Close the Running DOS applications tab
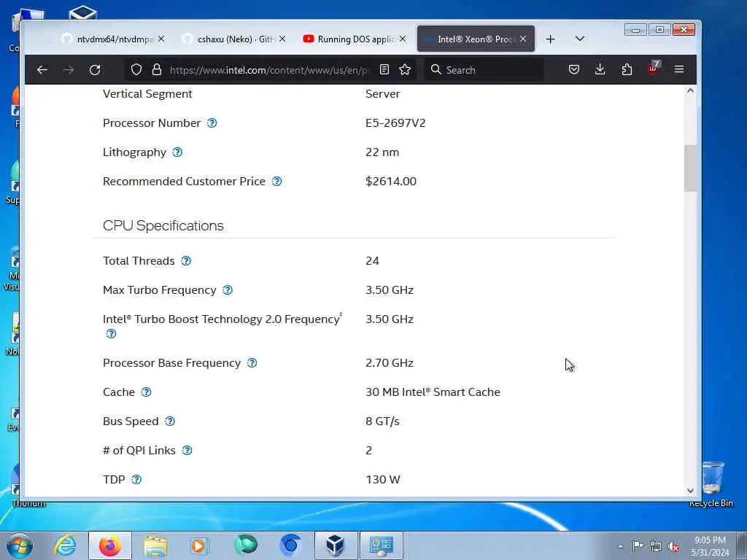This screenshot has width=747, height=560. point(403,39)
